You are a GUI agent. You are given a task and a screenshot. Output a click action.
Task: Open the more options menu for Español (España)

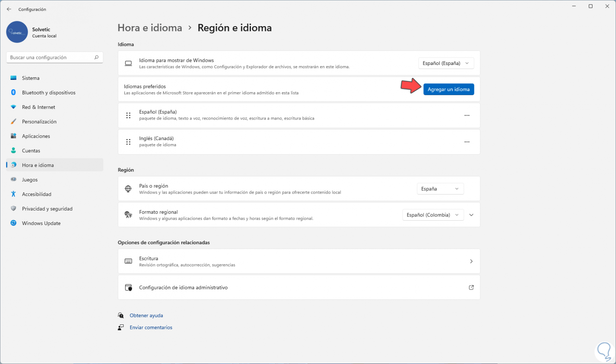(467, 115)
